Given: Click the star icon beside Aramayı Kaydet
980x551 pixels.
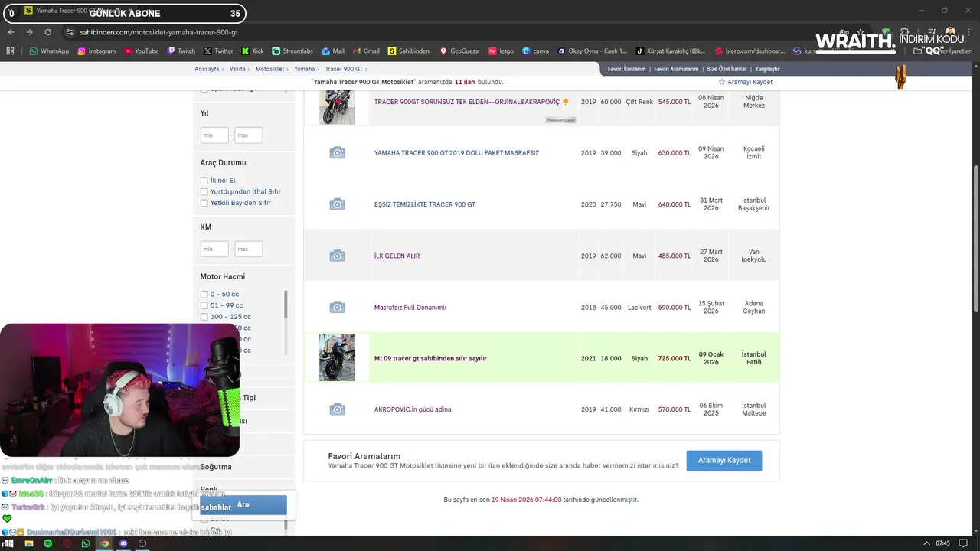Looking at the screenshot, I should 721,82.
